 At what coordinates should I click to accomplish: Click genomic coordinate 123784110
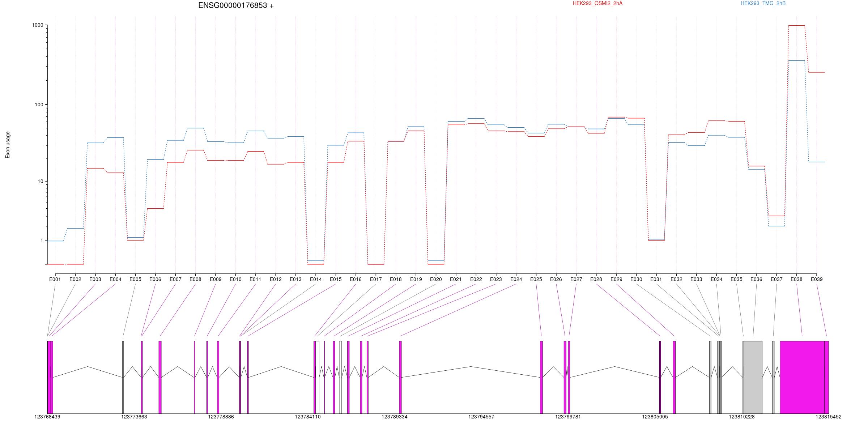308,417
